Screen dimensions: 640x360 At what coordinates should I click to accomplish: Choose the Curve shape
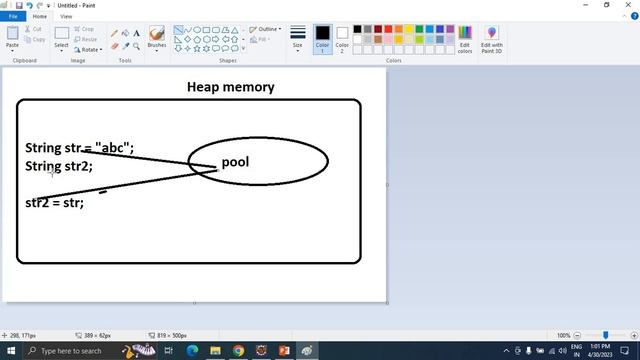point(188,30)
